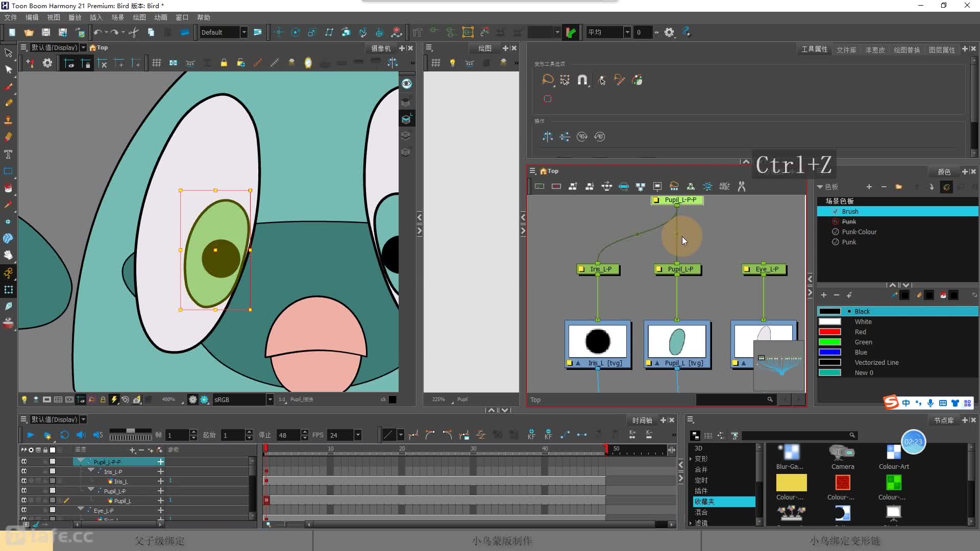The width and height of the screenshot is (980, 551).
Task: Click the 停止 frame input field
Action: [288, 435]
